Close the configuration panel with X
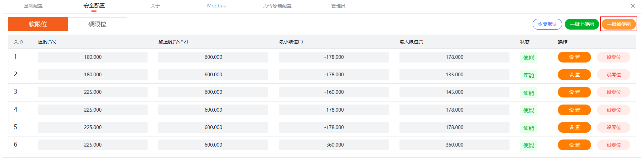The height and width of the screenshot is (160, 644). tap(633, 6)
